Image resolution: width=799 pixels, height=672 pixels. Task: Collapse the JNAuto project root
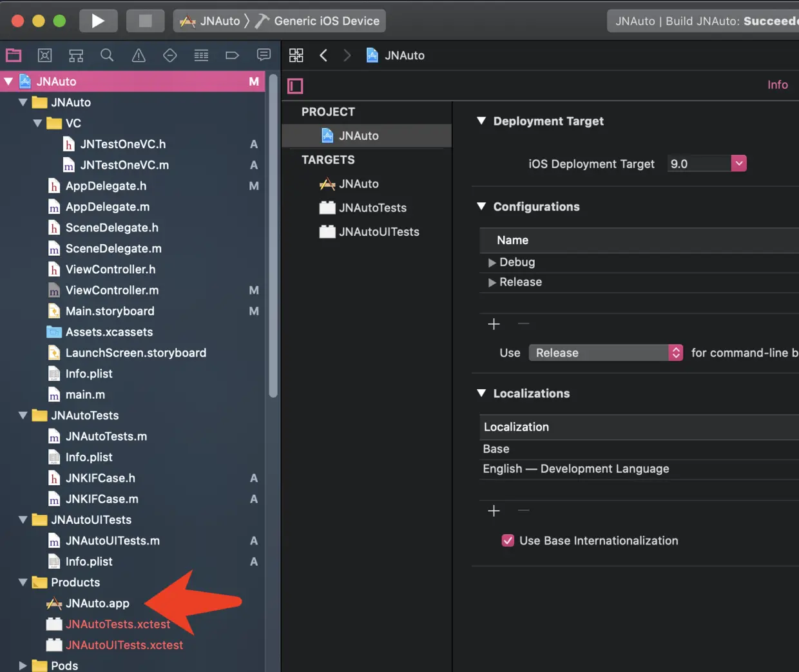[x=8, y=82]
